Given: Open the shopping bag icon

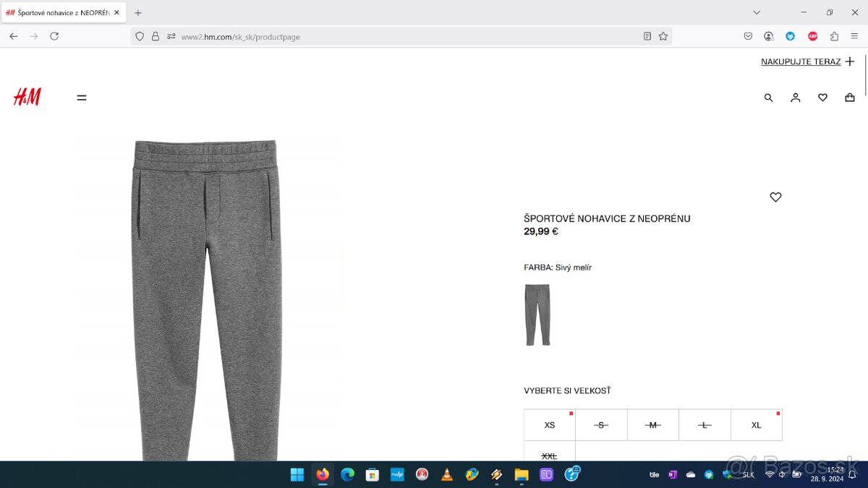Looking at the screenshot, I should [x=849, y=97].
